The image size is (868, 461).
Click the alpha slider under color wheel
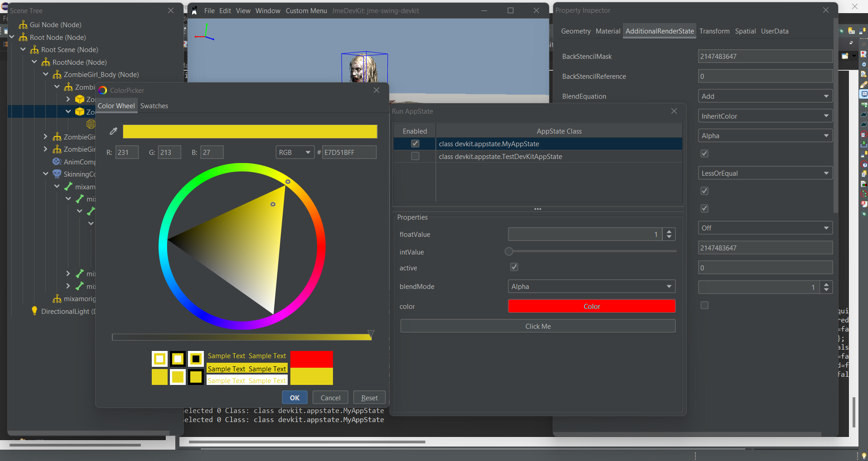[x=242, y=337]
